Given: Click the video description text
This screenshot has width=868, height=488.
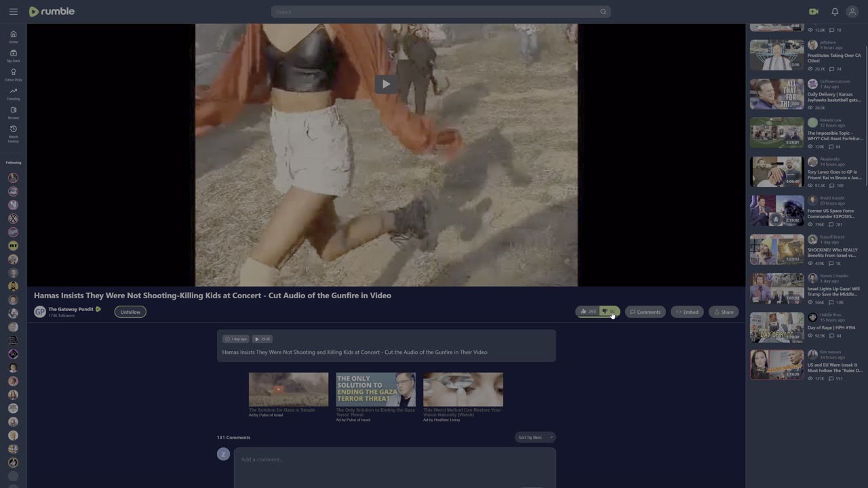Looking at the screenshot, I should 355,352.
